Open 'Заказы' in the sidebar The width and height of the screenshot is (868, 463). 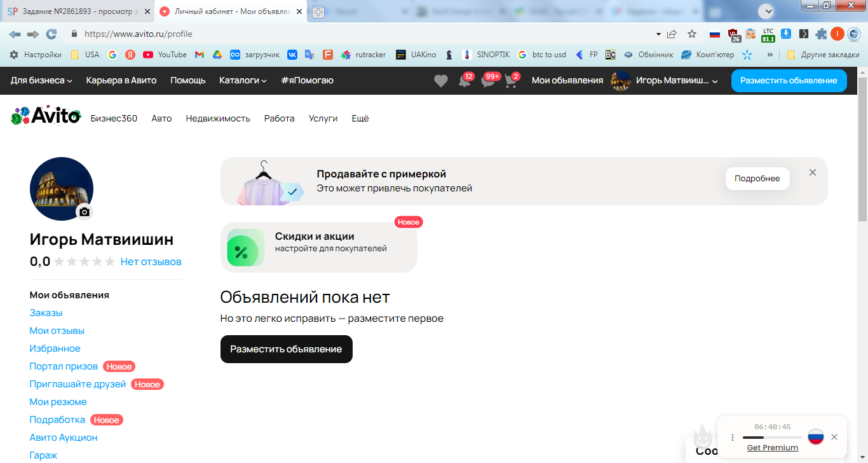click(x=46, y=313)
